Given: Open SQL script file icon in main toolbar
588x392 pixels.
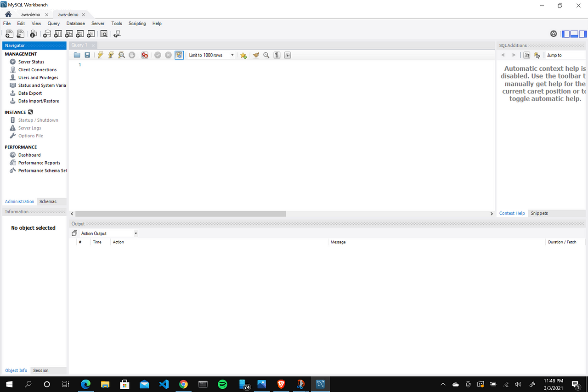Looking at the screenshot, I should tap(21, 34).
